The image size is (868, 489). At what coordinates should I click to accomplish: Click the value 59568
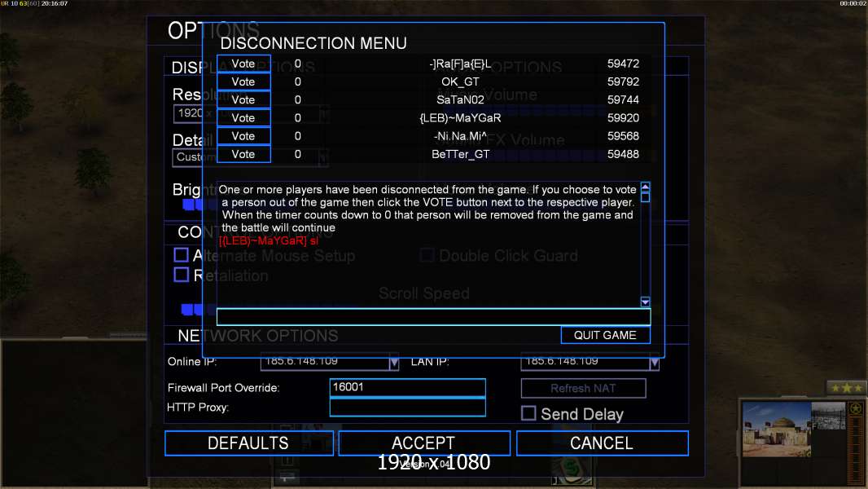coord(623,136)
